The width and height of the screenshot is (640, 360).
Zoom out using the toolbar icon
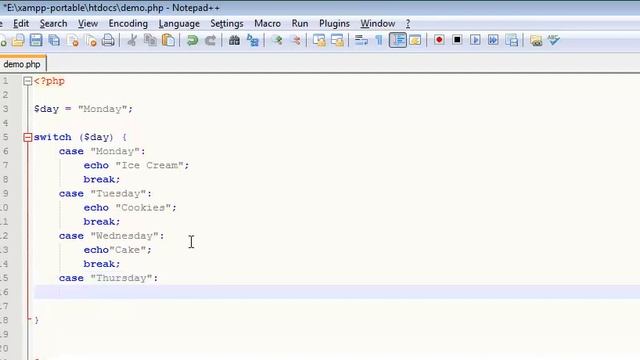coord(296,40)
